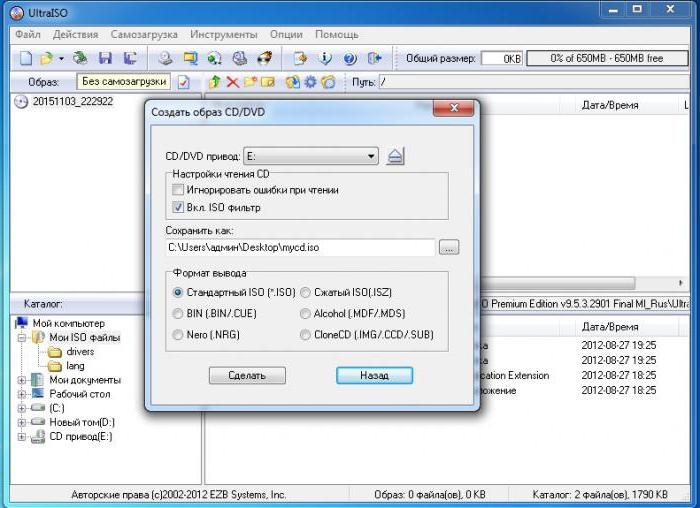Click the Mount to virtual drive icon
Screen dimensions: 700x508
tap(240, 58)
